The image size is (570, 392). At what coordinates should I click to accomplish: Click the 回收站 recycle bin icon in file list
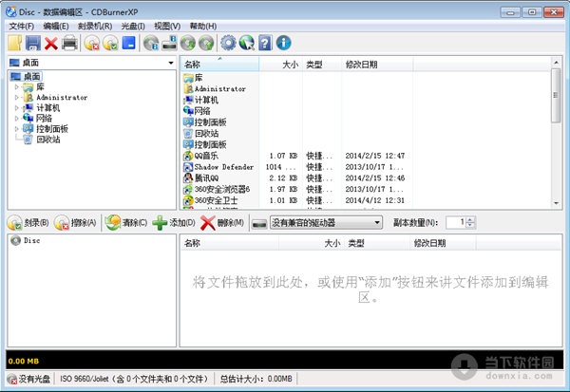tap(187, 134)
